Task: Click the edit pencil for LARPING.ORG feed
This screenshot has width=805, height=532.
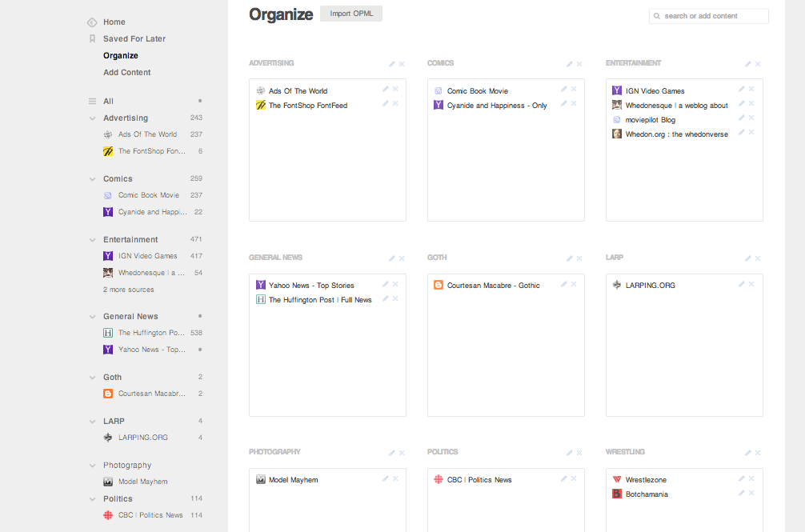Action: point(742,284)
